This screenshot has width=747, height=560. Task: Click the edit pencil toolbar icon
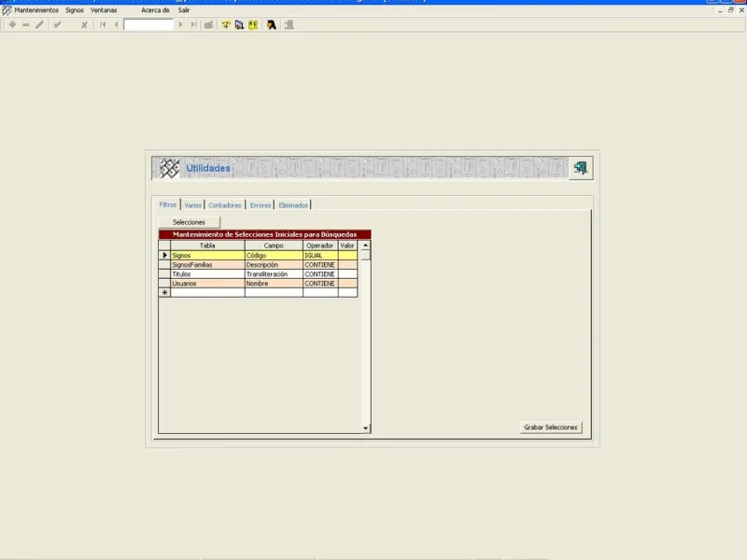39,25
